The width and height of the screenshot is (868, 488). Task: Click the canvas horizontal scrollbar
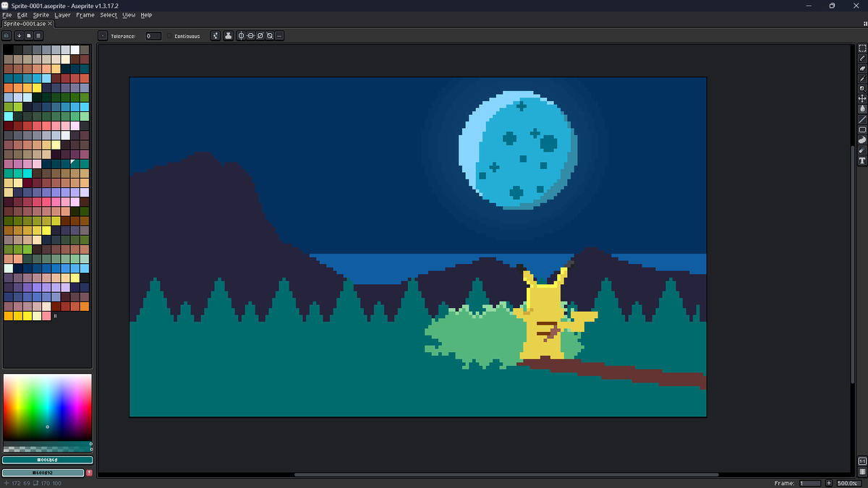pyautogui.click(x=506, y=475)
